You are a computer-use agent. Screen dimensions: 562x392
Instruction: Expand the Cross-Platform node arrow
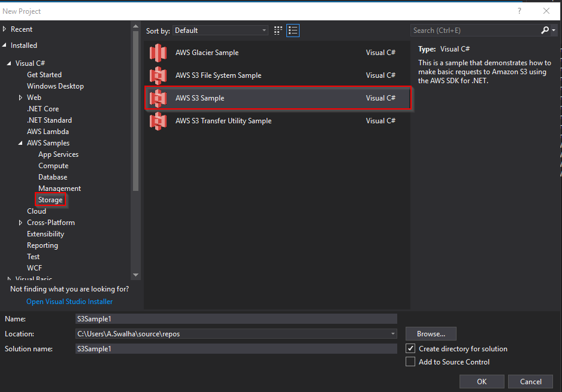coord(20,223)
